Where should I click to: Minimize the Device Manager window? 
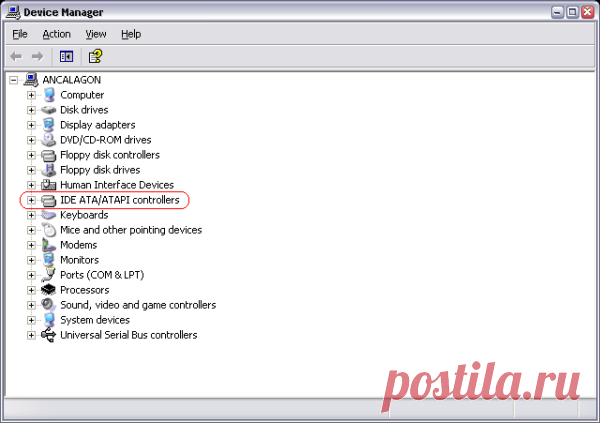(x=558, y=12)
